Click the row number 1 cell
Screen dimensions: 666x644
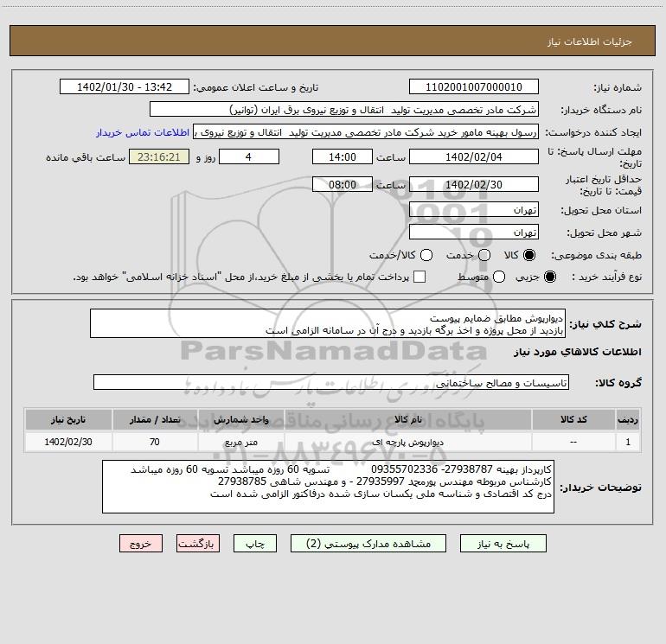[628, 442]
